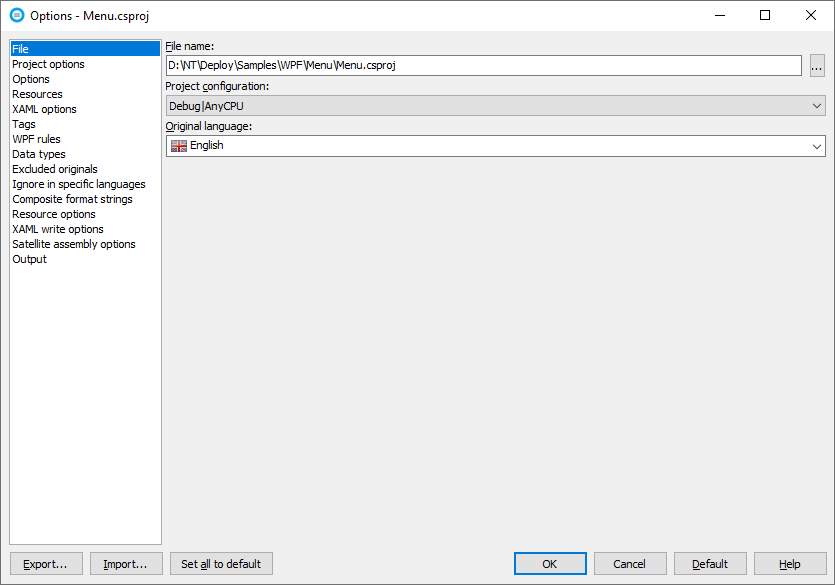
Task: Open the Original language combo box
Action: 496,146
